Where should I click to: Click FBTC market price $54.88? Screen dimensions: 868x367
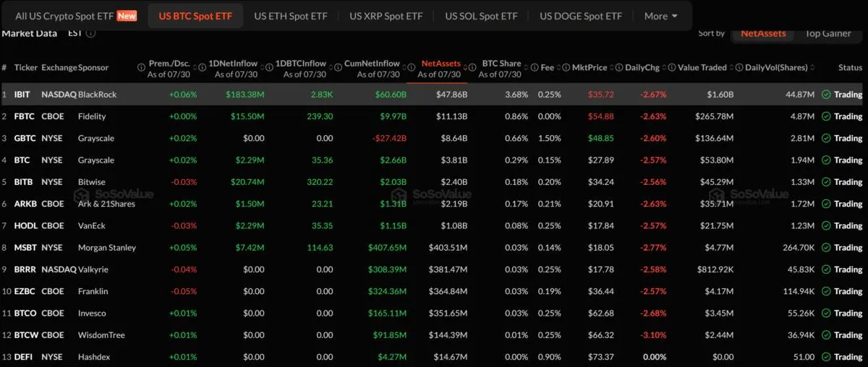[x=600, y=116]
